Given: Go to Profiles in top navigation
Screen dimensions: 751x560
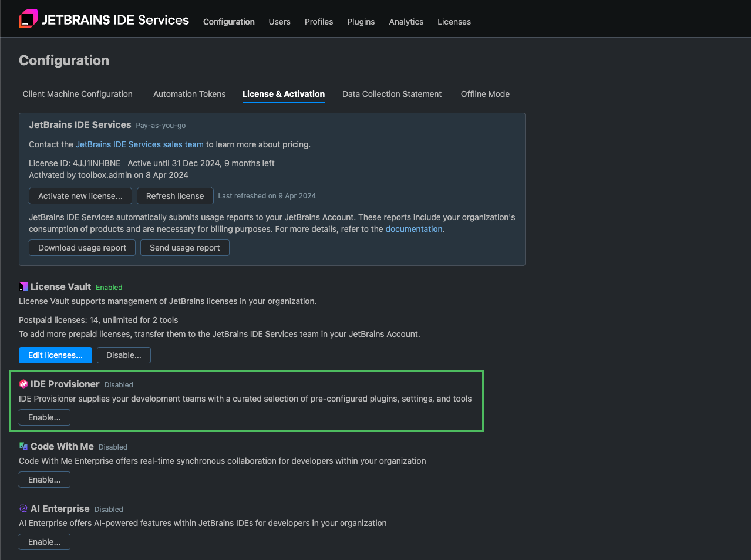Looking at the screenshot, I should pos(319,22).
